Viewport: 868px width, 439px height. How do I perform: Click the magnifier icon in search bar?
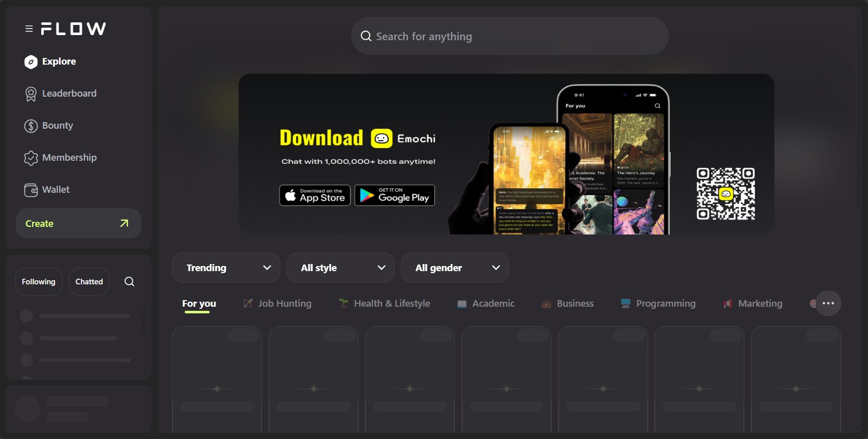click(x=366, y=36)
